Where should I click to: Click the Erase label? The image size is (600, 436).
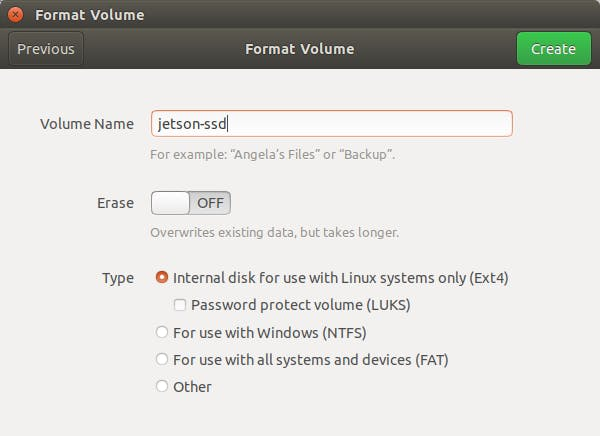pos(115,203)
